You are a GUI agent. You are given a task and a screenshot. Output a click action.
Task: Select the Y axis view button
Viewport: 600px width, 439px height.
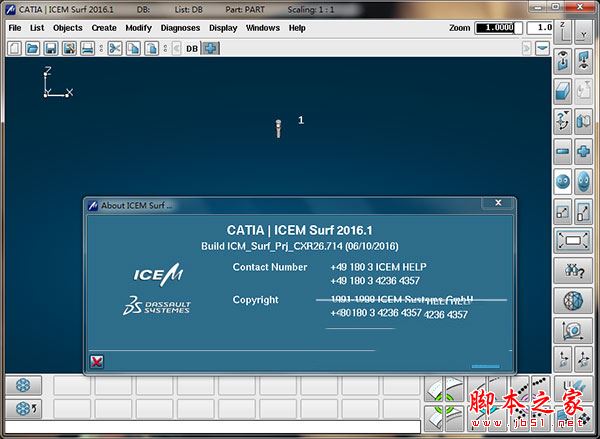coord(583,32)
